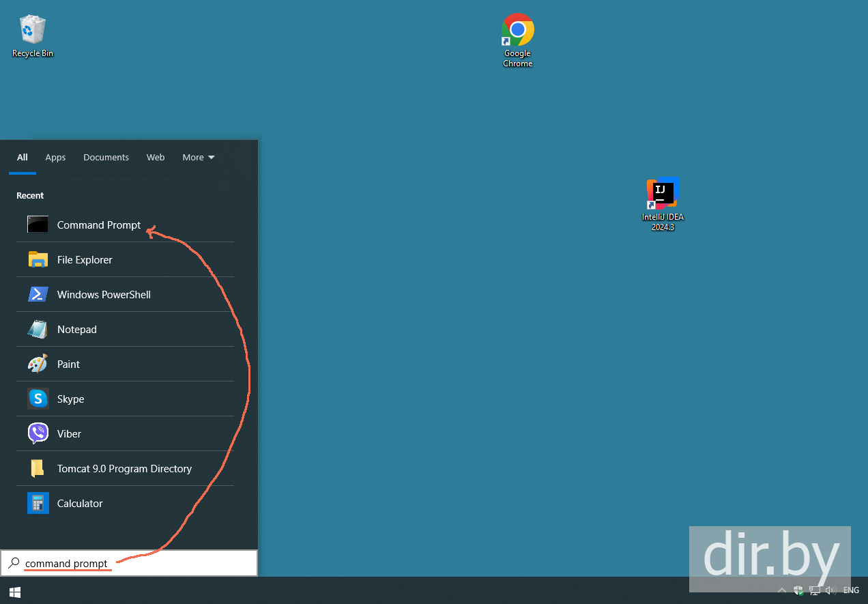Open the volume speaker tray icon
The height and width of the screenshot is (604, 868).
coord(830,590)
